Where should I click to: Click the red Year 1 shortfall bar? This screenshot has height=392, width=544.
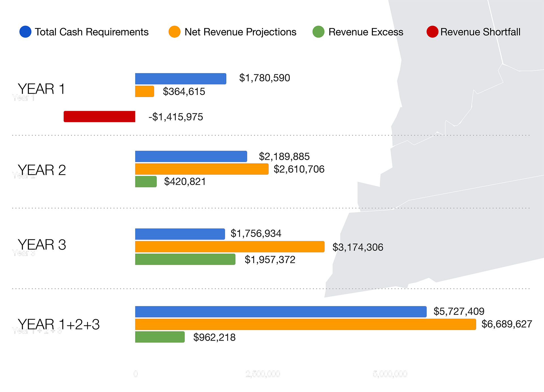[x=99, y=116]
